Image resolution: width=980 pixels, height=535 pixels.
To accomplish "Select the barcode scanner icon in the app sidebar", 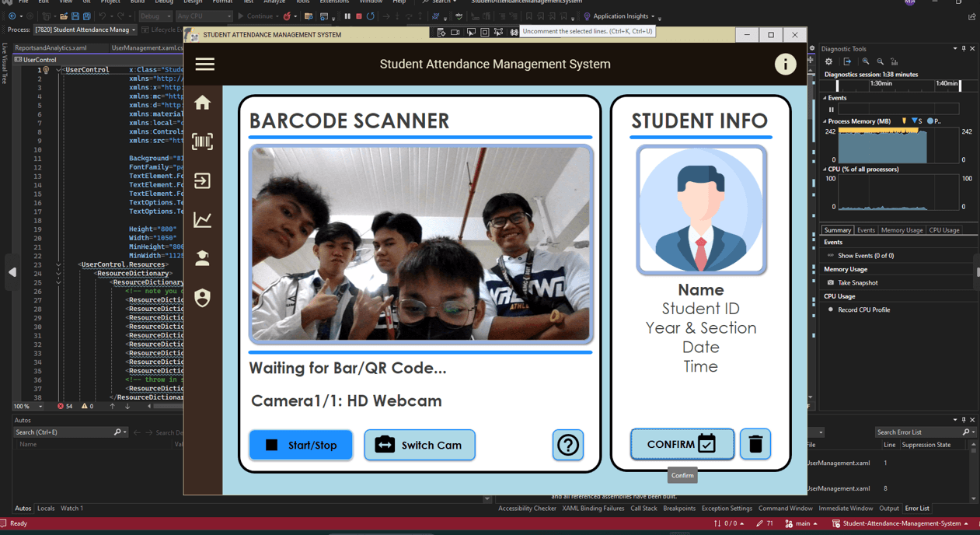I will pos(202,142).
